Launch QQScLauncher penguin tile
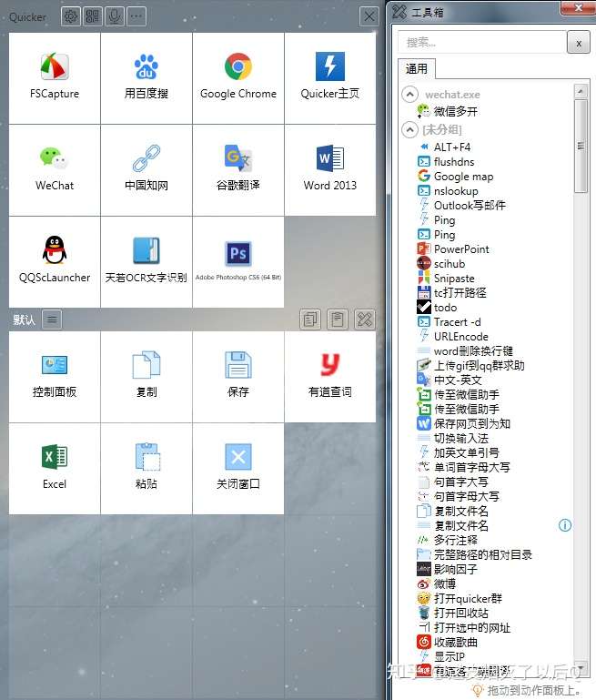Viewport: 596px width, 700px height. (55, 262)
